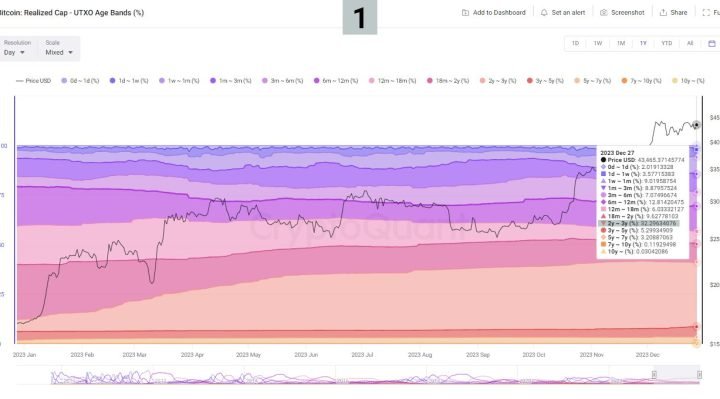Click the 10y ~ (%) tooltip row
The width and height of the screenshot is (720, 399).
pyautogui.click(x=634, y=252)
